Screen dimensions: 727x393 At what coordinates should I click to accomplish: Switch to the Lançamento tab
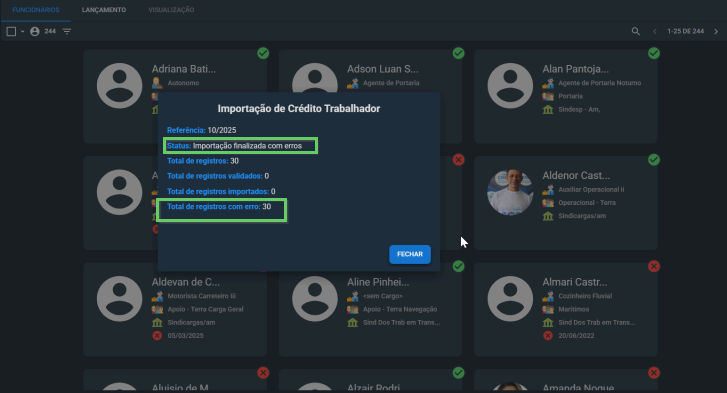coord(104,10)
